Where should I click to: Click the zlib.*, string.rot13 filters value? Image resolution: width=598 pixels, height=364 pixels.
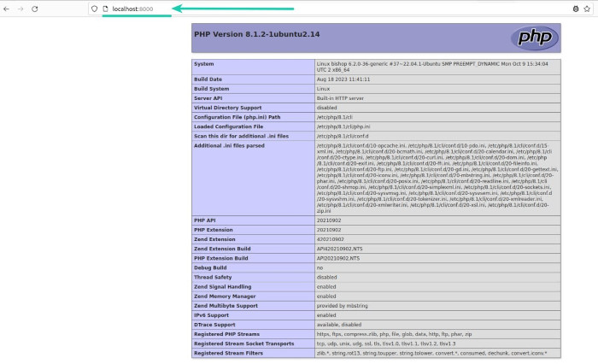click(431, 353)
